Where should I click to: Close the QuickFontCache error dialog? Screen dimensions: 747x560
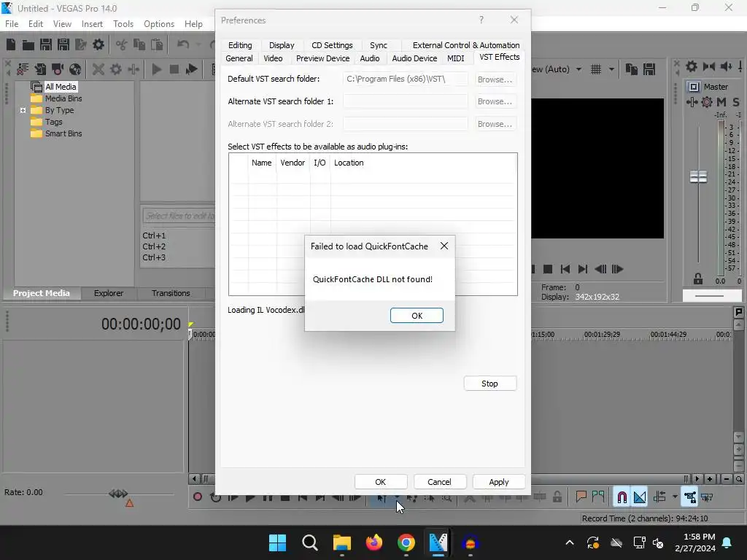coord(444,246)
